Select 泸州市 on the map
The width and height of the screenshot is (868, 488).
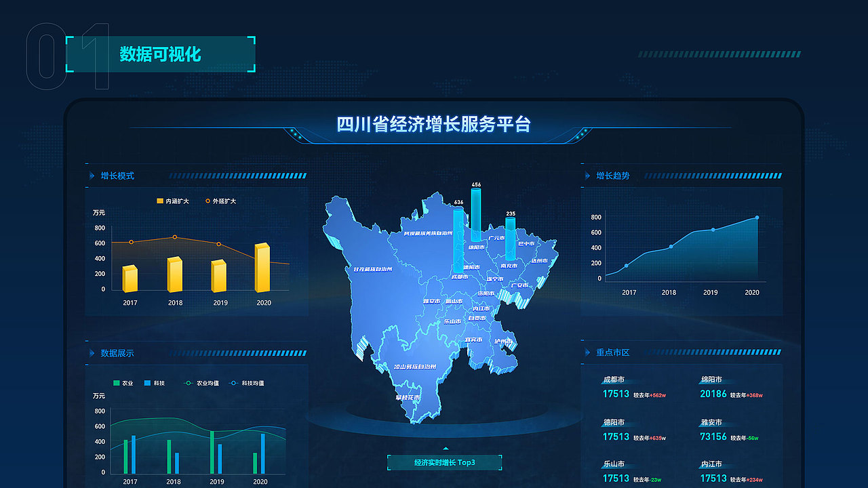pyautogui.click(x=503, y=341)
